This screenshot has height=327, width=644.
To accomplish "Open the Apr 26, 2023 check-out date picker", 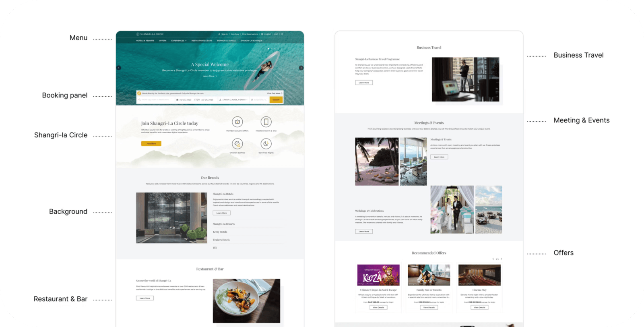I will pos(207,100).
